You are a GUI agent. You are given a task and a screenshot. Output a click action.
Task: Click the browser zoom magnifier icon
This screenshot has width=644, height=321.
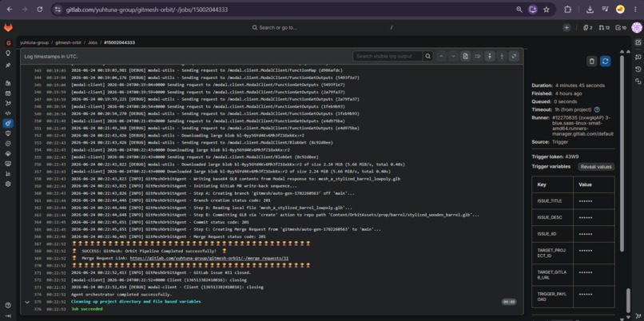click(519, 10)
